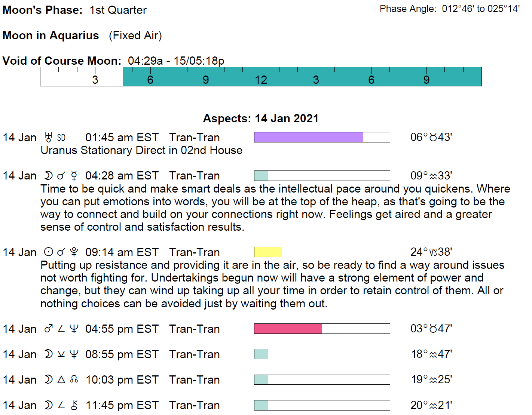532x415 pixels.
Task: Click the Chiron glyph in 11:45 pm row
Action: [x=74, y=405]
